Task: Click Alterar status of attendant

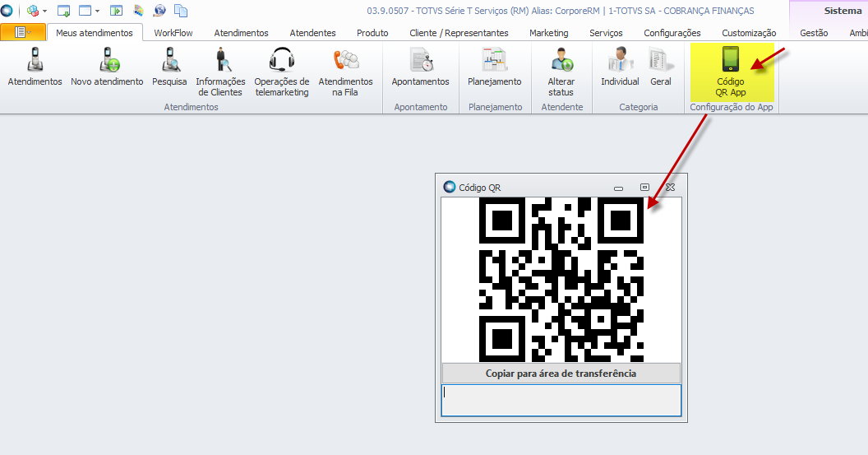Action: tap(561, 60)
